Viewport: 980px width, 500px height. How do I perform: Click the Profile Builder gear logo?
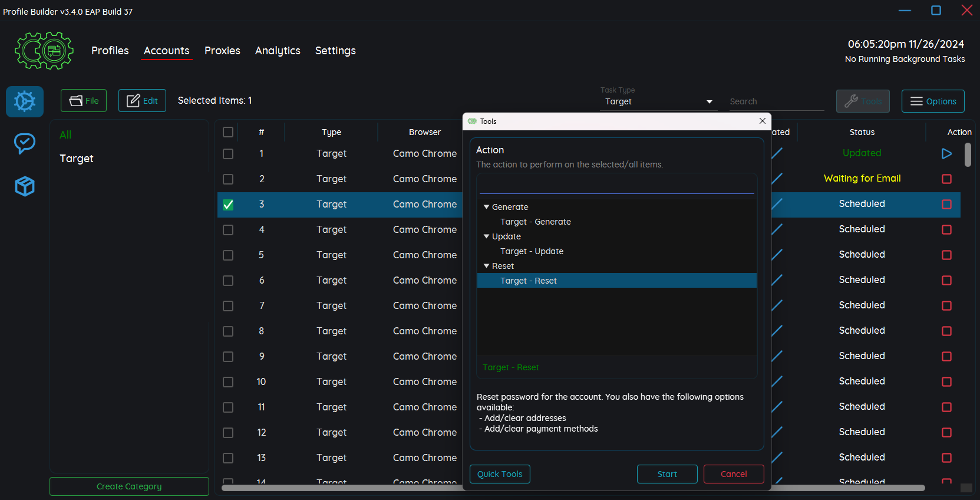pos(44,51)
